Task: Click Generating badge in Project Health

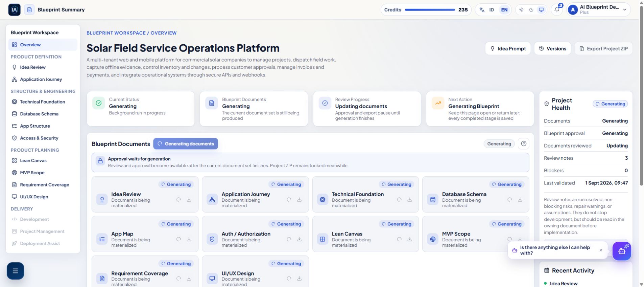Action: [x=610, y=104]
